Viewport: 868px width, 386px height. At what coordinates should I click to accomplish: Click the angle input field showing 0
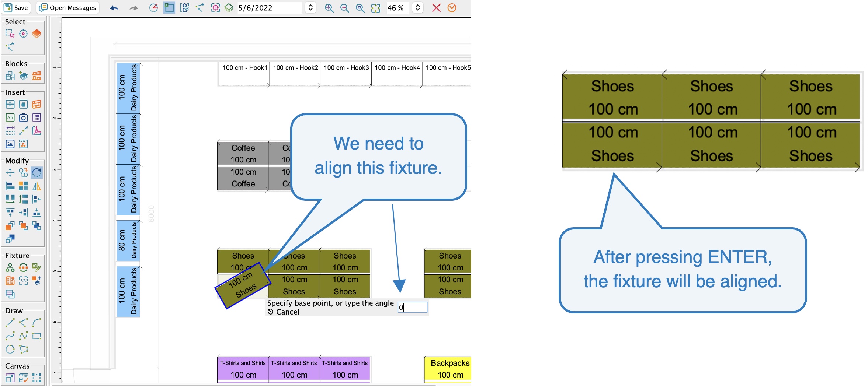413,307
